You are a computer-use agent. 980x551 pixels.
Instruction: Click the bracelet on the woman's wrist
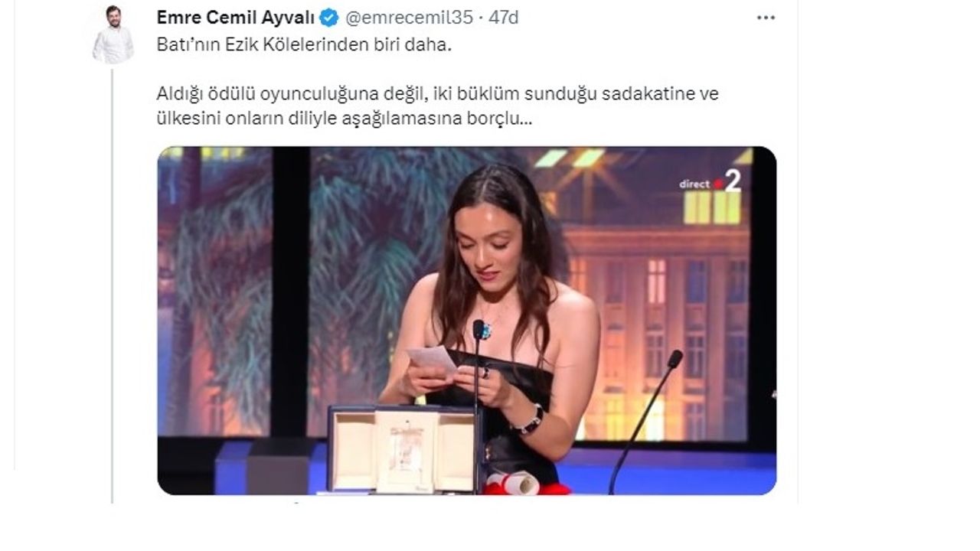530,419
